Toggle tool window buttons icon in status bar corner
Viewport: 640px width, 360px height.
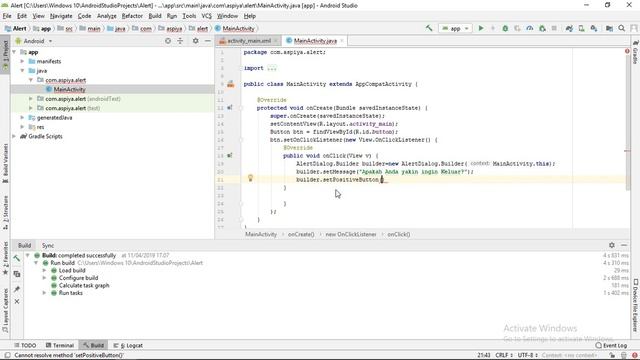tap(7, 355)
